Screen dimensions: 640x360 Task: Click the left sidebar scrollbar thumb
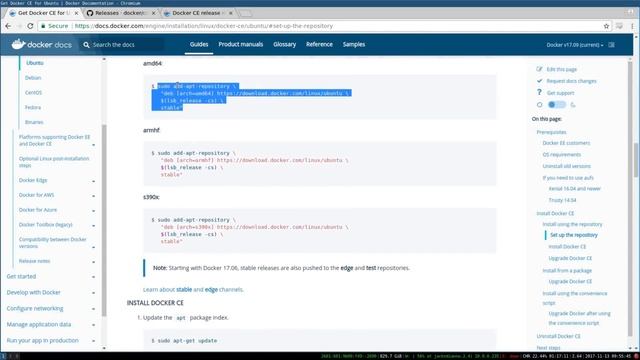coord(104,220)
